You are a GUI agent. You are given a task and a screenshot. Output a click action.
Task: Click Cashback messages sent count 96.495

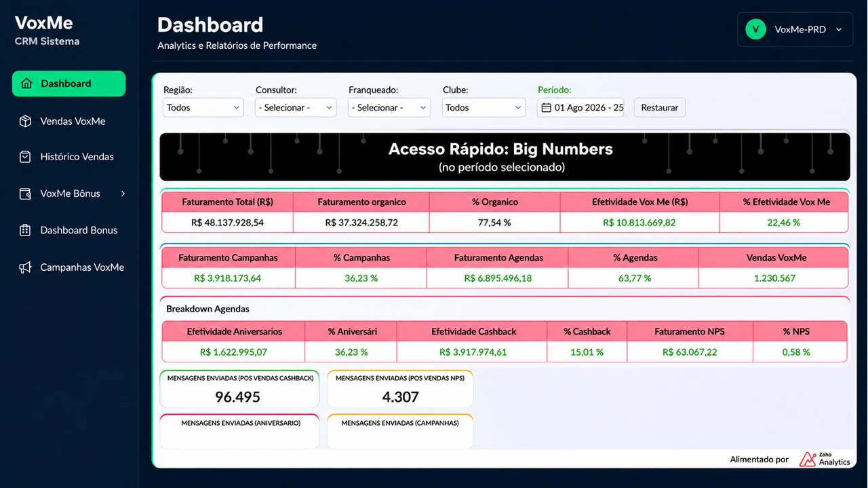coord(237,397)
